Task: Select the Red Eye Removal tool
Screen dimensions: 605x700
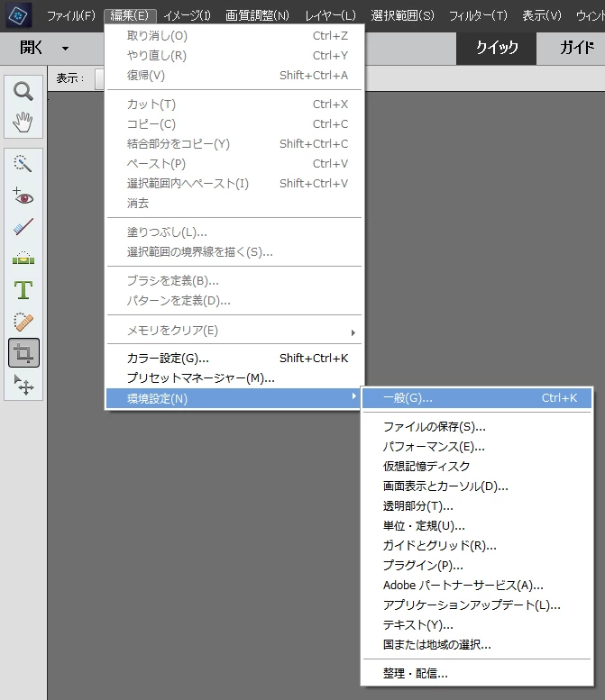Action: (x=23, y=196)
